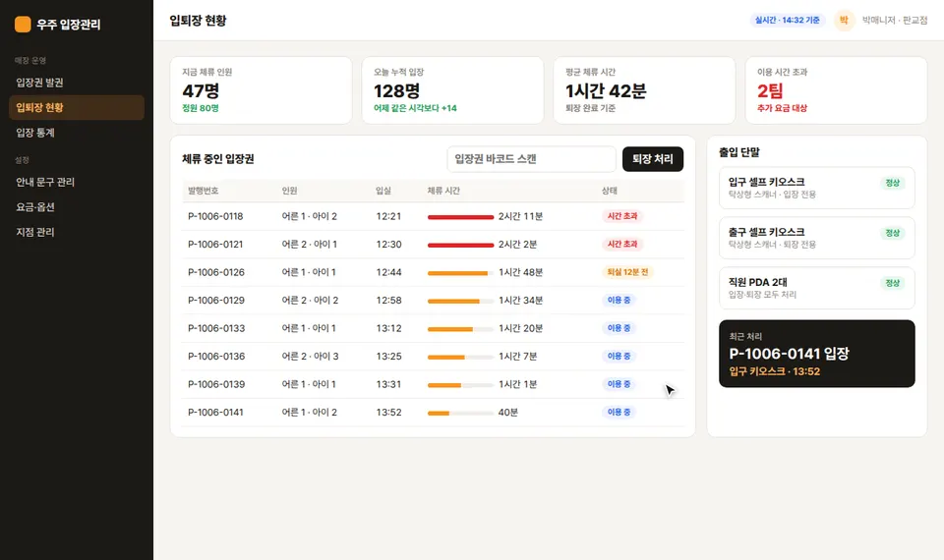Select ticket P-1006-0133
This screenshot has height=560, width=944.
click(x=433, y=328)
